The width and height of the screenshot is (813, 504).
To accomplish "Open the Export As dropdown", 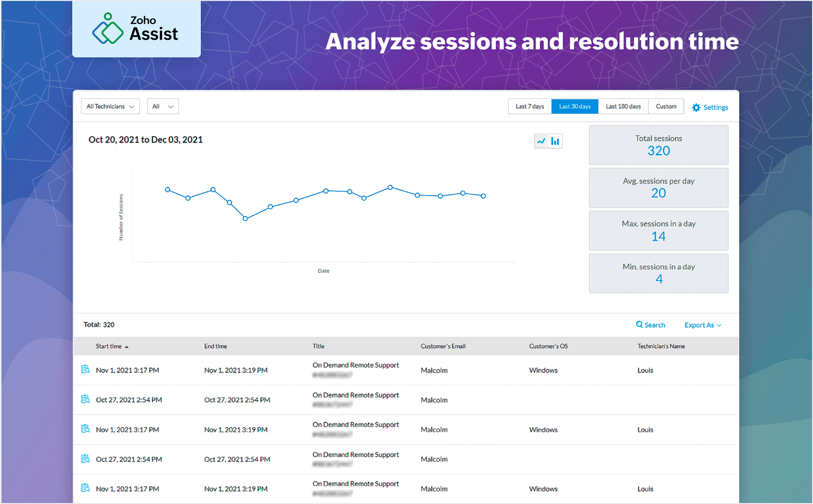I will (703, 325).
